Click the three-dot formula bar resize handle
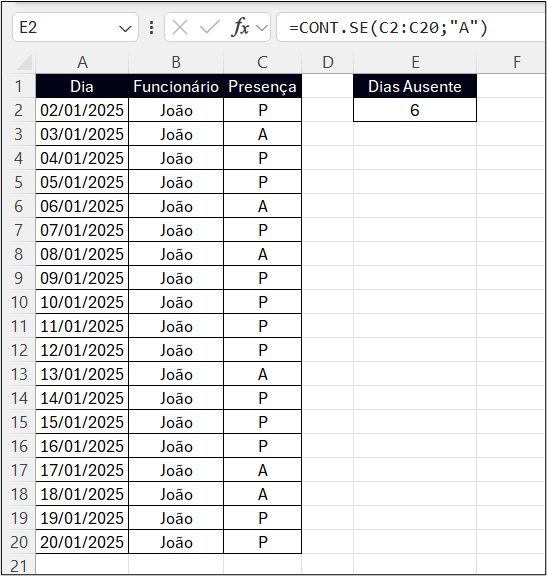The height and width of the screenshot is (576, 547). (x=151, y=28)
